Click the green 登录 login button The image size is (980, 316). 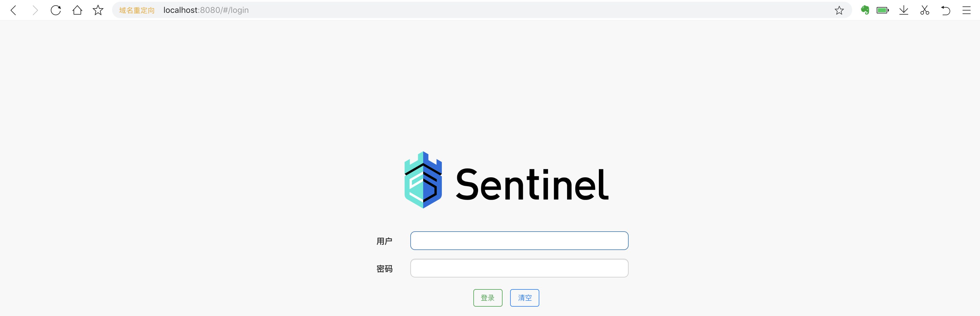(488, 298)
